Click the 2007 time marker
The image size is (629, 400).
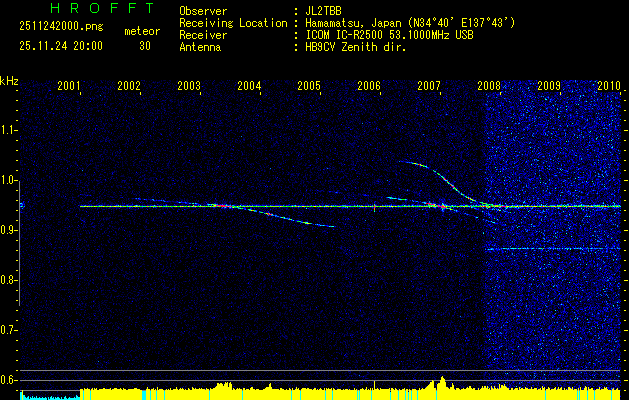(x=429, y=87)
